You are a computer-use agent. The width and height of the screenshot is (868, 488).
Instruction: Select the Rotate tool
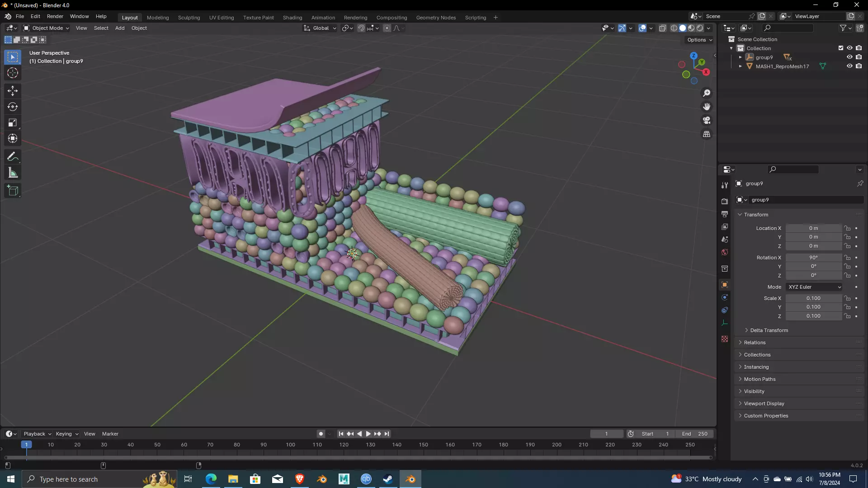click(x=13, y=107)
